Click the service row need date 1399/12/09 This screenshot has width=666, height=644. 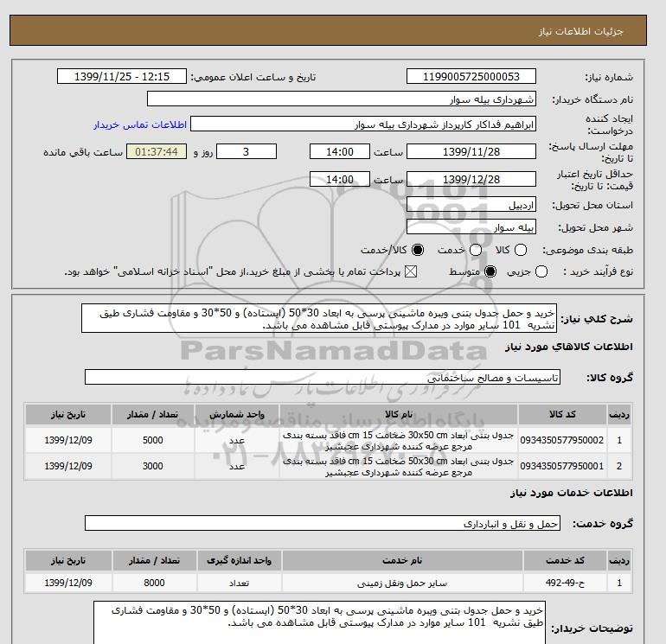coord(68,583)
